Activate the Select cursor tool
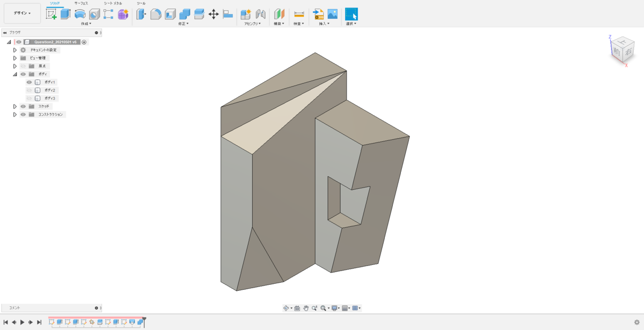 click(351, 14)
